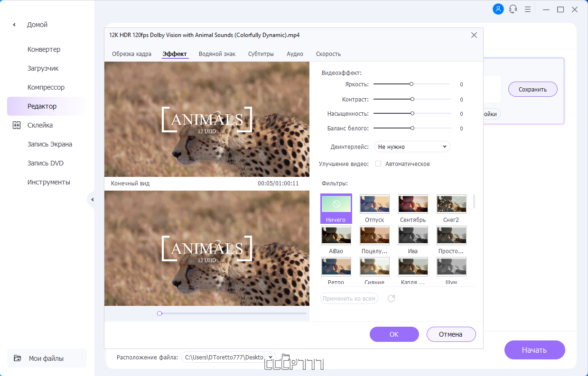Click the video preview playback position handle
This screenshot has width=588, height=376.
[x=159, y=313]
